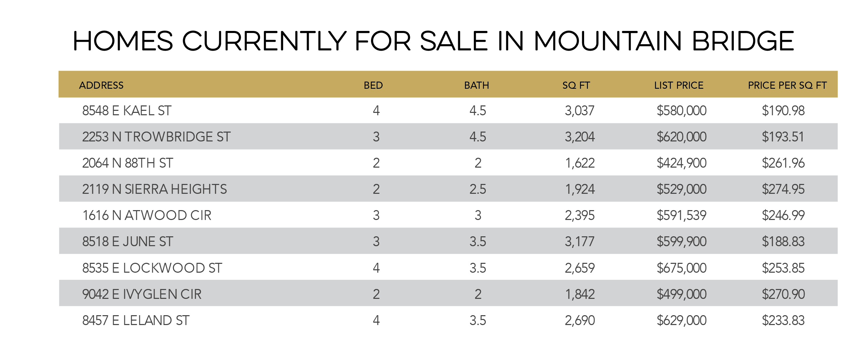Select the 3,177 square footage cell

[x=579, y=241]
